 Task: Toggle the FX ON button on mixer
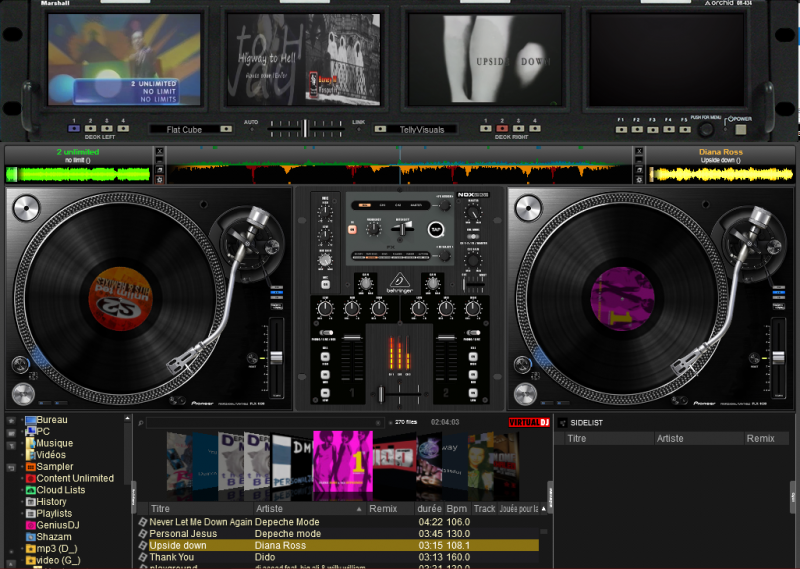(x=351, y=228)
